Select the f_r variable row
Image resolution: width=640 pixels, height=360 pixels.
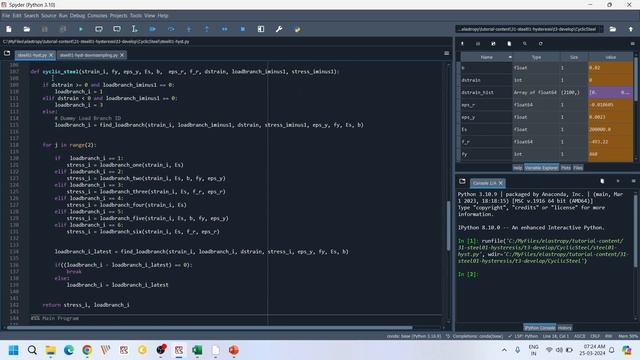(x=547, y=142)
